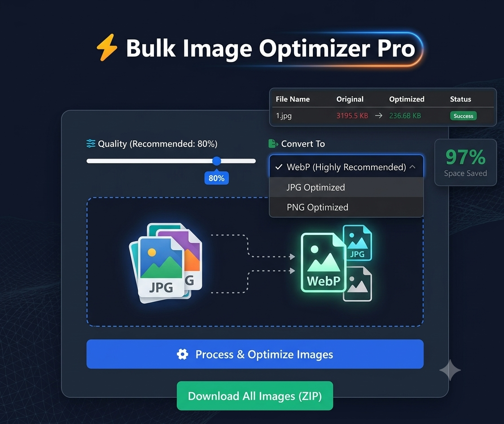Screen dimensions: 504x424
Task: Click the quality slider handle
Action: tap(217, 161)
